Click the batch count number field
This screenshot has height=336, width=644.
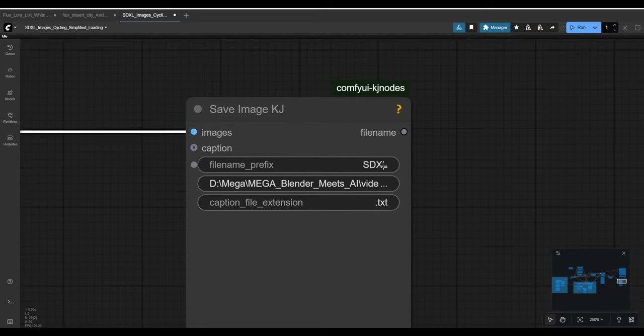coord(606,28)
